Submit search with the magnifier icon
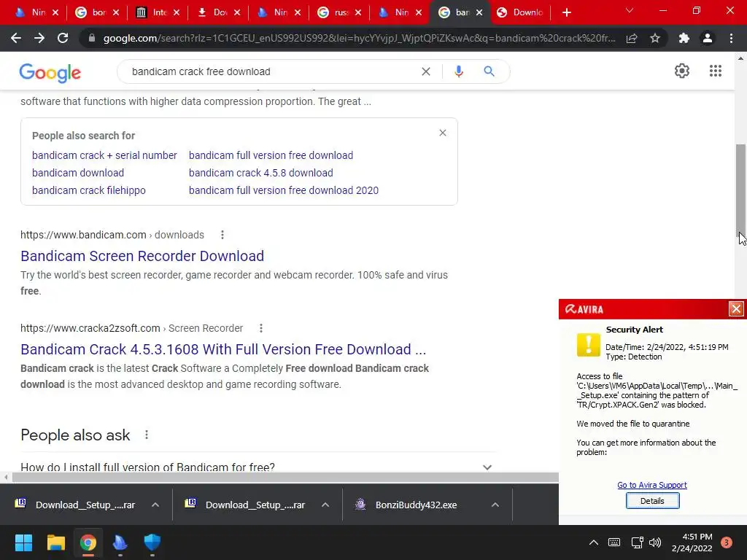The height and width of the screenshot is (560, 747). tap(489, 71)
